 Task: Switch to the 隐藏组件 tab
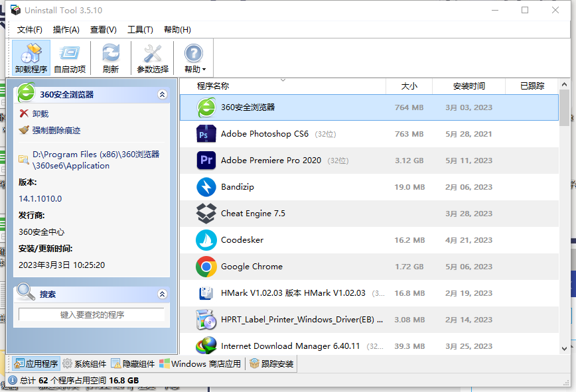(x=133, y=363)
